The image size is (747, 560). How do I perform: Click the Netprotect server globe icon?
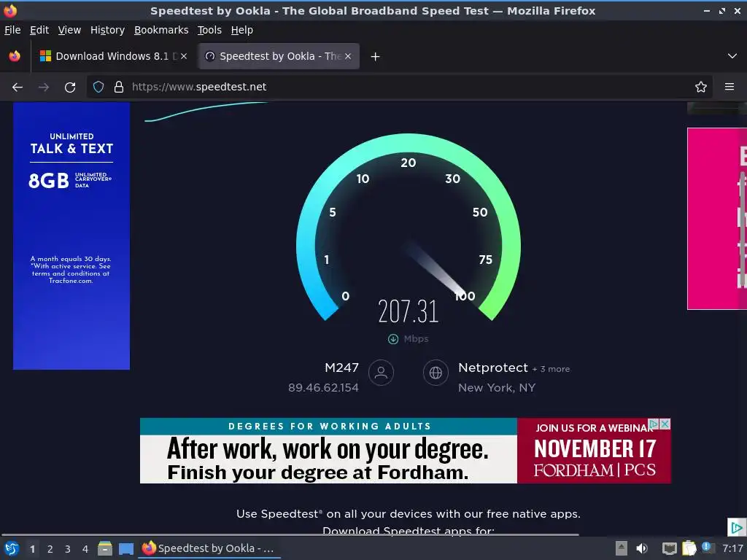click(436, 373)
